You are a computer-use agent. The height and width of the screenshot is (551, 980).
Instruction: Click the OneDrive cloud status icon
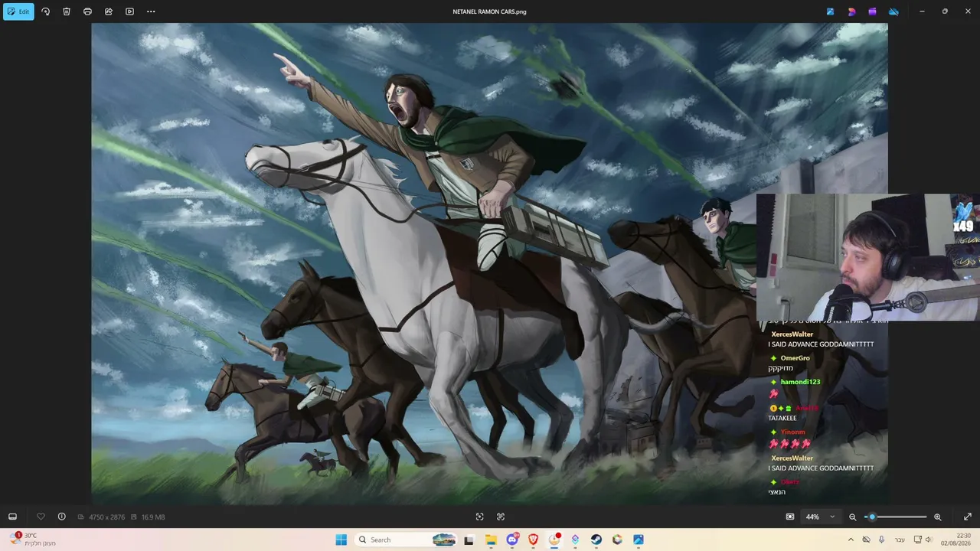(x=893, y=11)
